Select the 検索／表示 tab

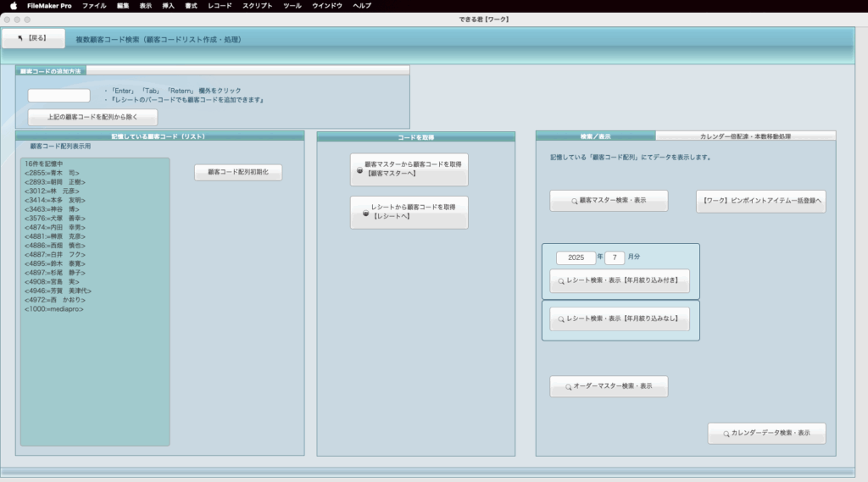(x=595, y=136)
